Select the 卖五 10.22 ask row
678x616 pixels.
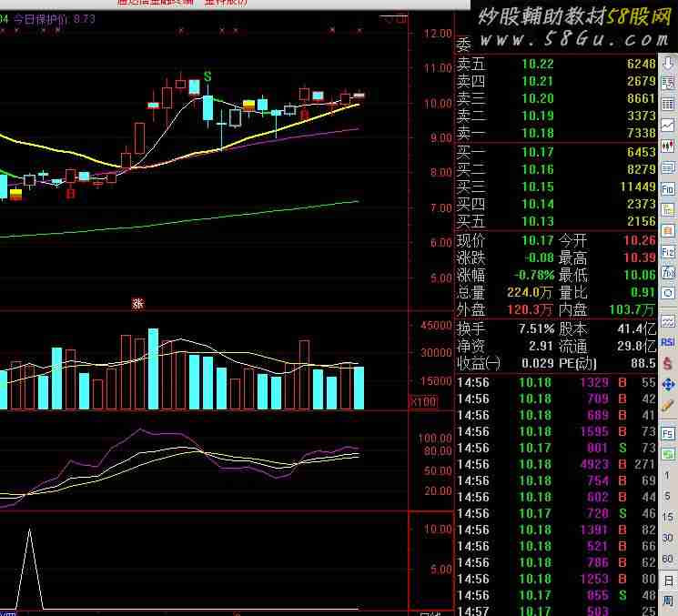pos(556,64)
